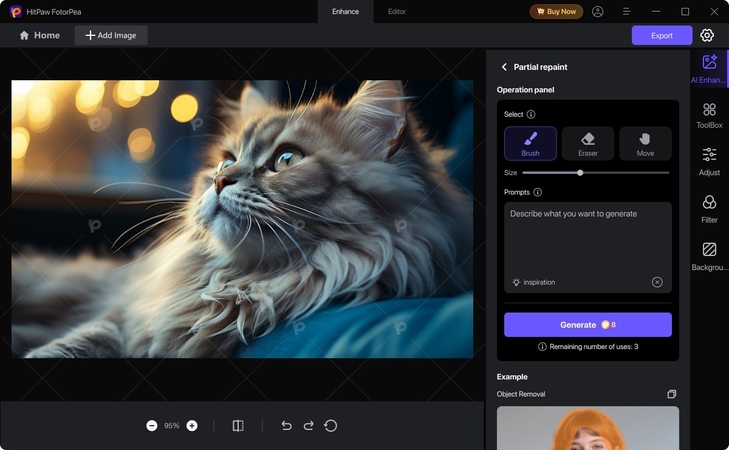Image resolution: width=729 pixels, height=450 pixels.
Task: Undo the last action
Action: tap(286, 426)
